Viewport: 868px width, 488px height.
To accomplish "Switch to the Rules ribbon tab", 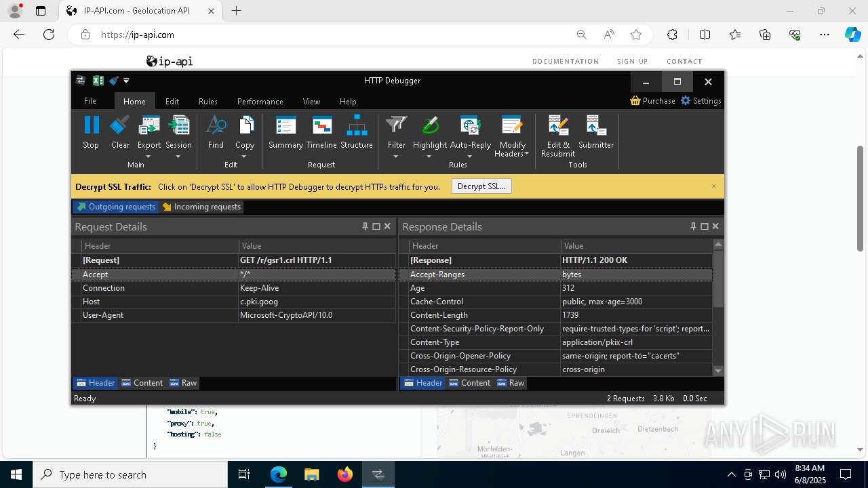I will point(208,101).
